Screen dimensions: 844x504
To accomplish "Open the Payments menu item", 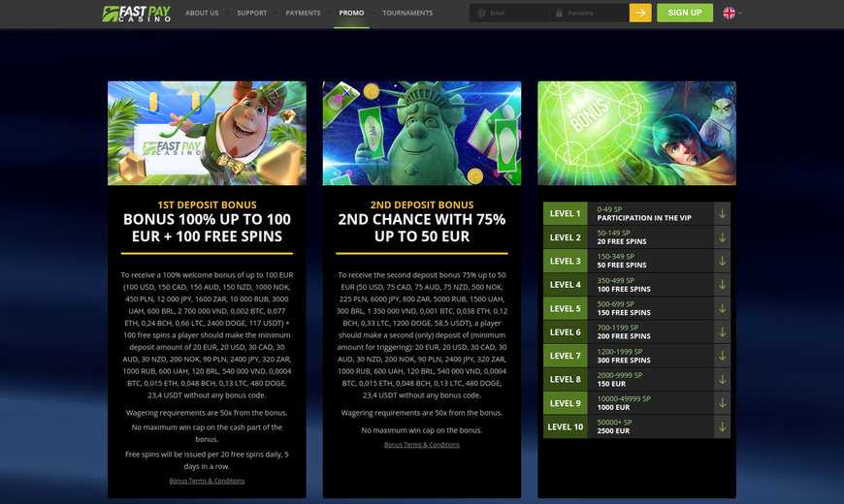I will click(303, 13).
